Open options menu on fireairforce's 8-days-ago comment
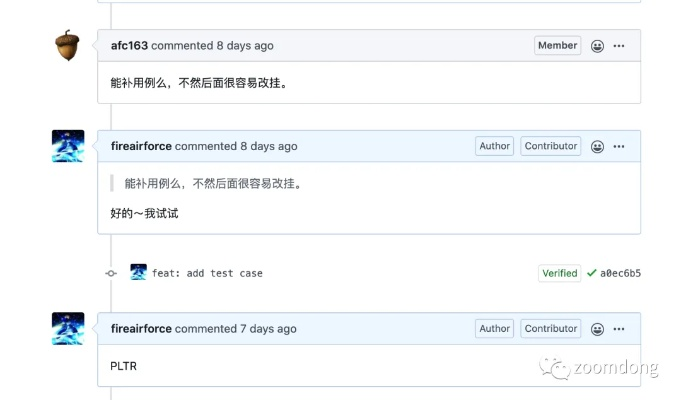The height and width of the screenshot is (400, 681). [x=619, y=147]
